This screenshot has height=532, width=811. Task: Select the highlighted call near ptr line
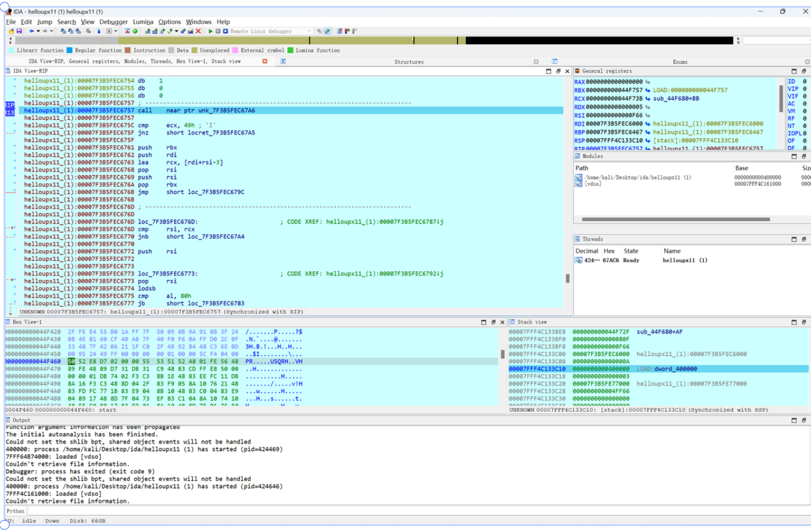pos(291,110)
